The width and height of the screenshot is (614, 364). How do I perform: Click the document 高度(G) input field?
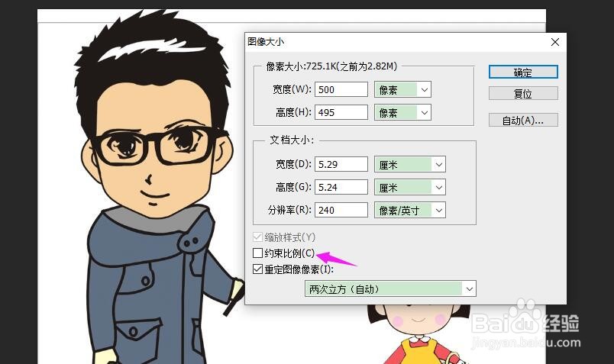pos(341,187)
